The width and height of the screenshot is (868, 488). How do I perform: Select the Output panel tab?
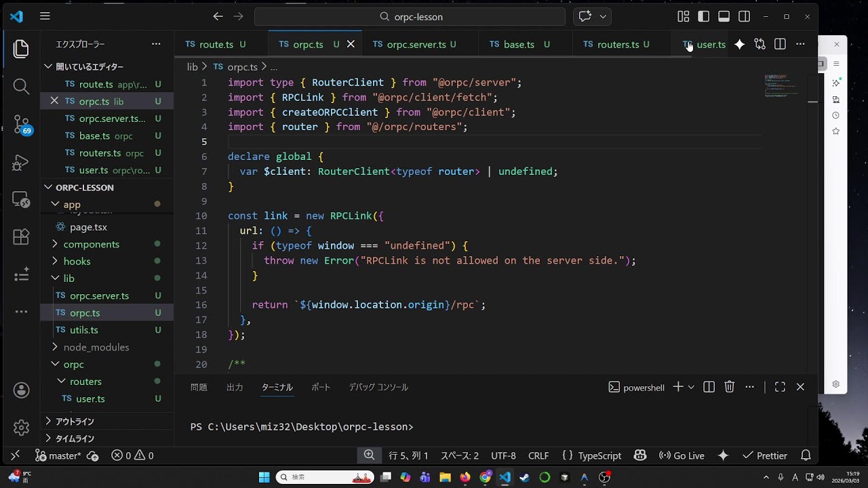[235, 387]
